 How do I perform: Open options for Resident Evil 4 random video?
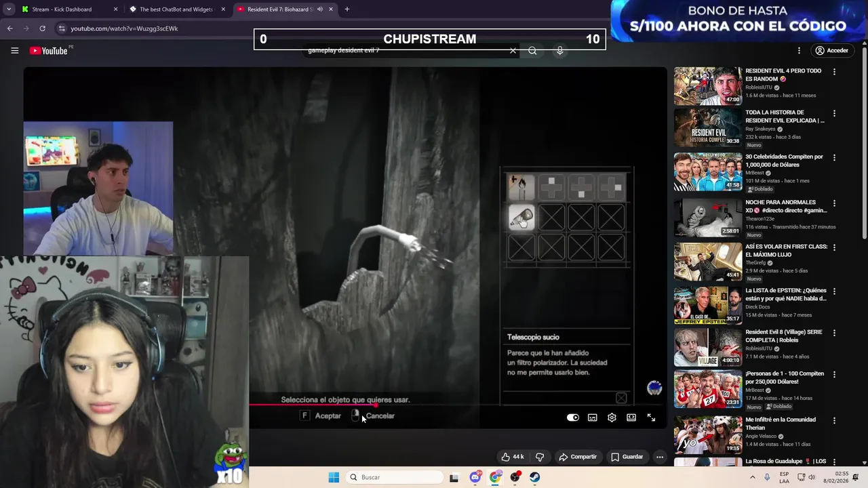[834, 71]
